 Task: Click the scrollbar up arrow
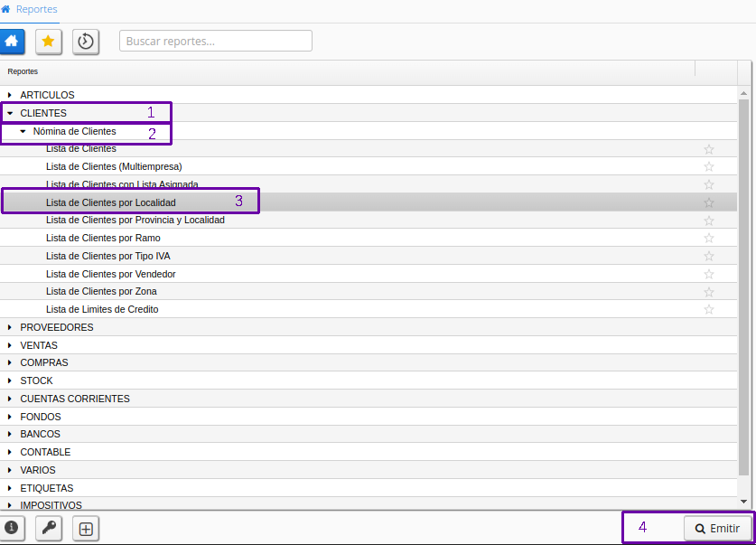coord(744,93)
